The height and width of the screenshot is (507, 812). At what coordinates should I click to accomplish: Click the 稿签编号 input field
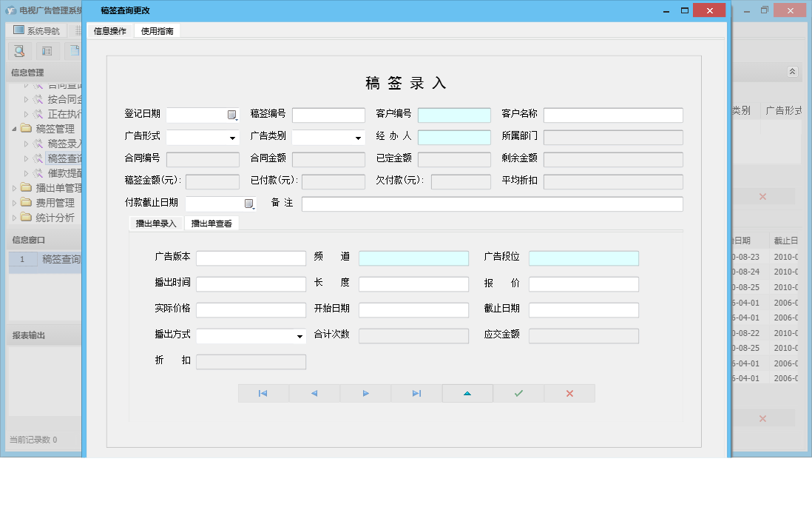click(328, 115)
